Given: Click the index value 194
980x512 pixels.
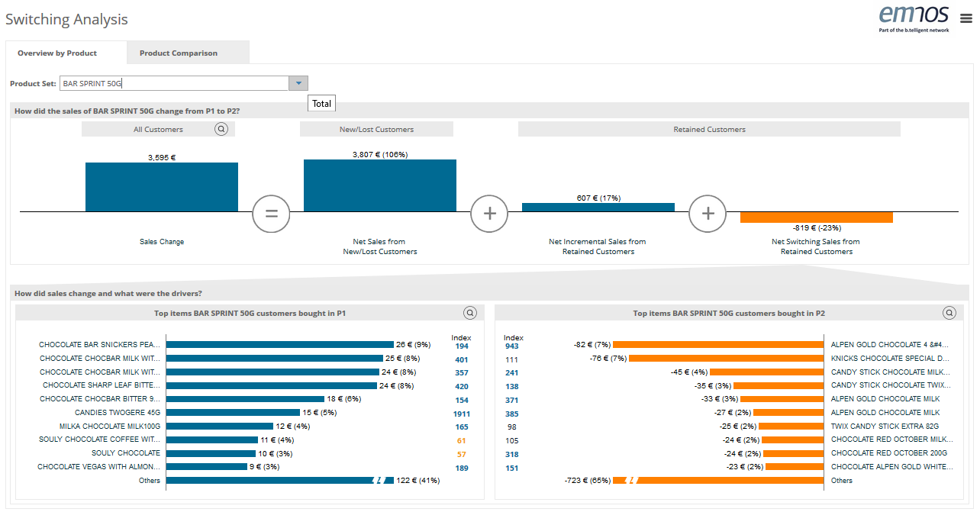Looking at the screenshot, I should [462, 346].
